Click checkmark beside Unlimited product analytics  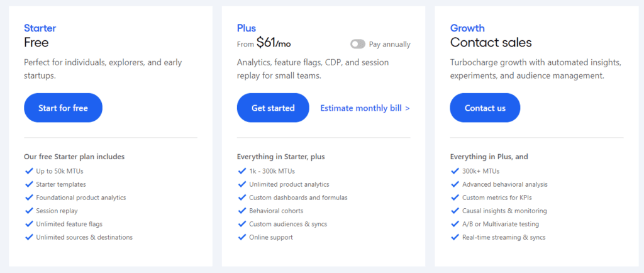242,184
